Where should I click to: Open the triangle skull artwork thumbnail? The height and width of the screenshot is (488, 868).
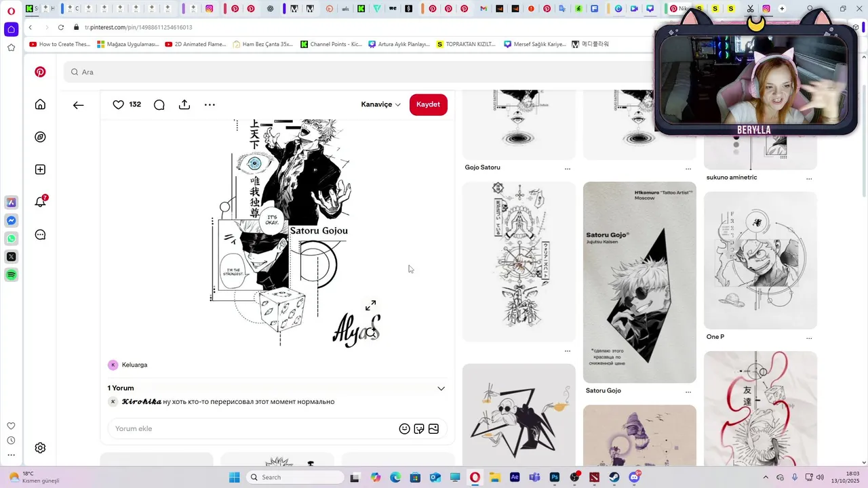click(519, 415)
